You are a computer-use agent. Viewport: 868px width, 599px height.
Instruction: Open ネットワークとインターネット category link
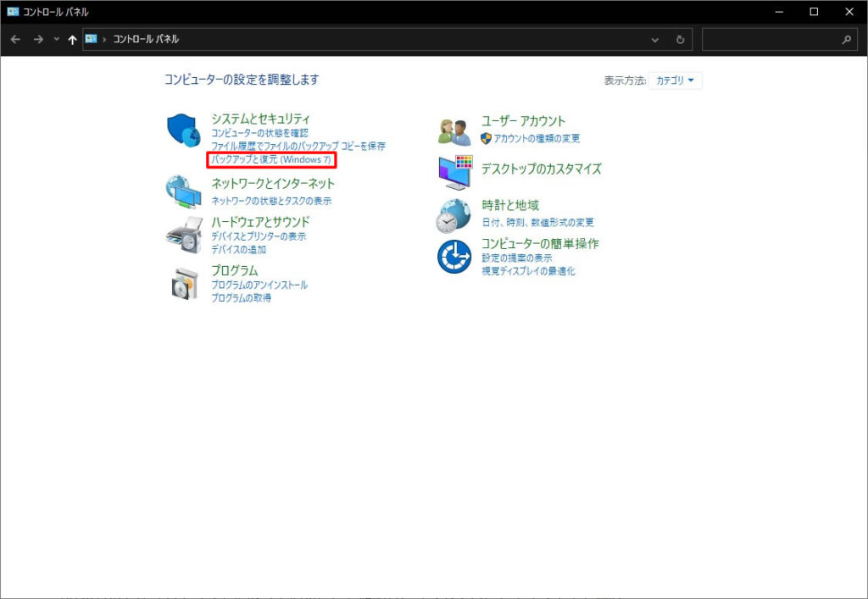pos(273,184)
